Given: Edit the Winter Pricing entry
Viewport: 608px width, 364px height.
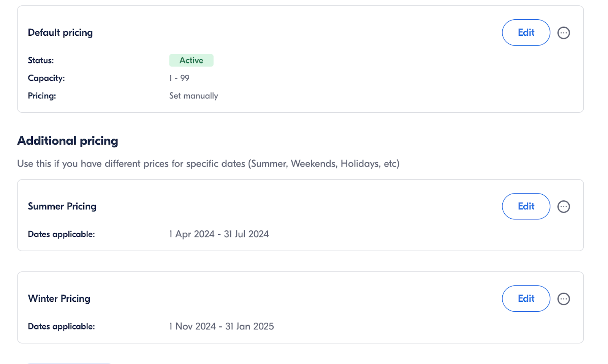Looking at the screenshot, I should point(526,299).
